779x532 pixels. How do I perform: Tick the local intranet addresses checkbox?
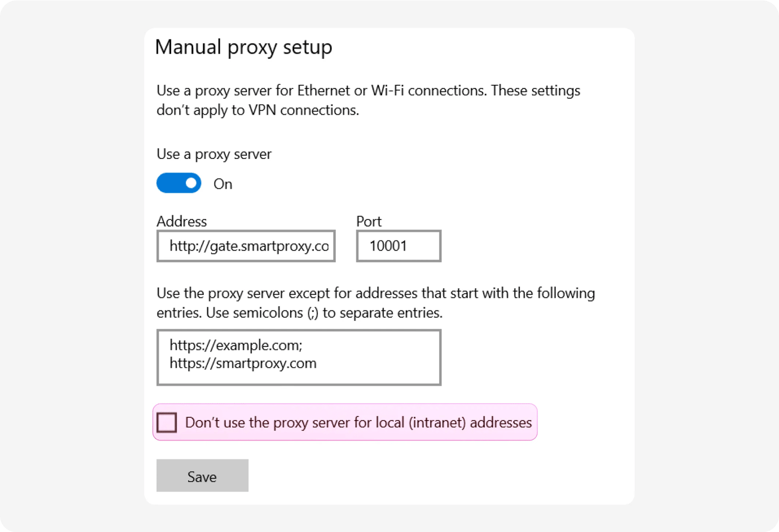[167, 423]
